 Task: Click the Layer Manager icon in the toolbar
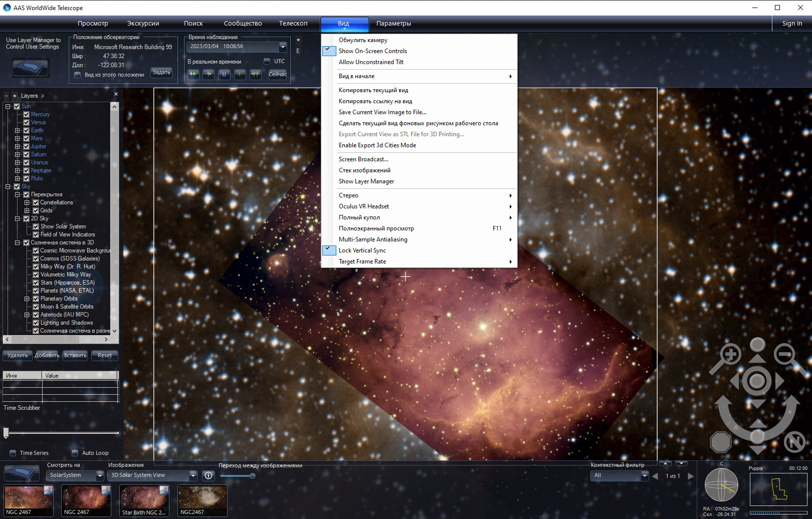pos(31,68)
